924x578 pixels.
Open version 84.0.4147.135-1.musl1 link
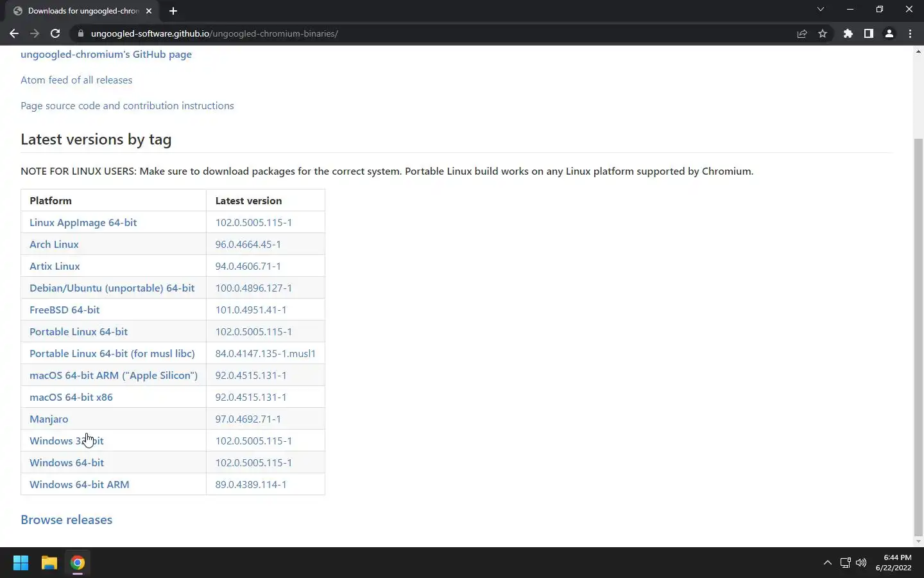[x=265, y=354]
